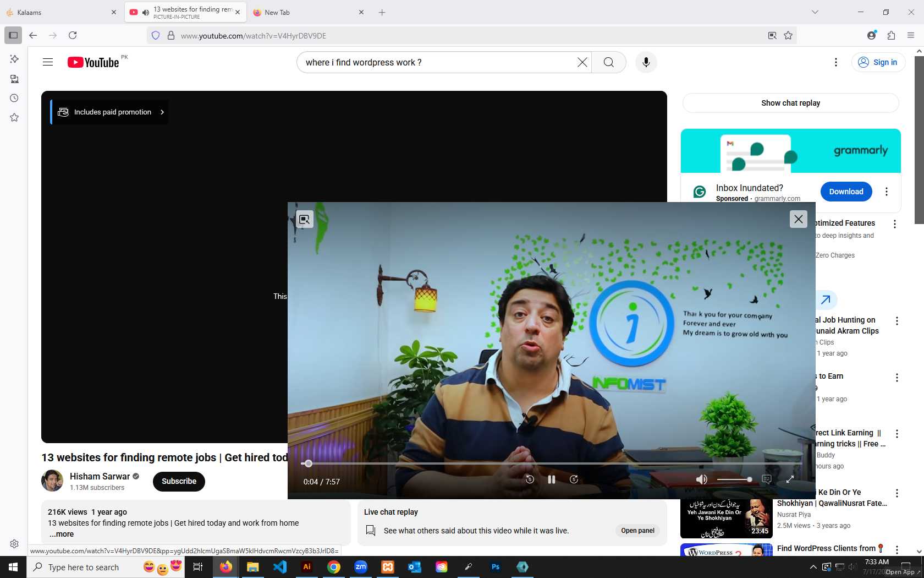
Task: Open options for Job Hunting video
Action: pos(897,321)
